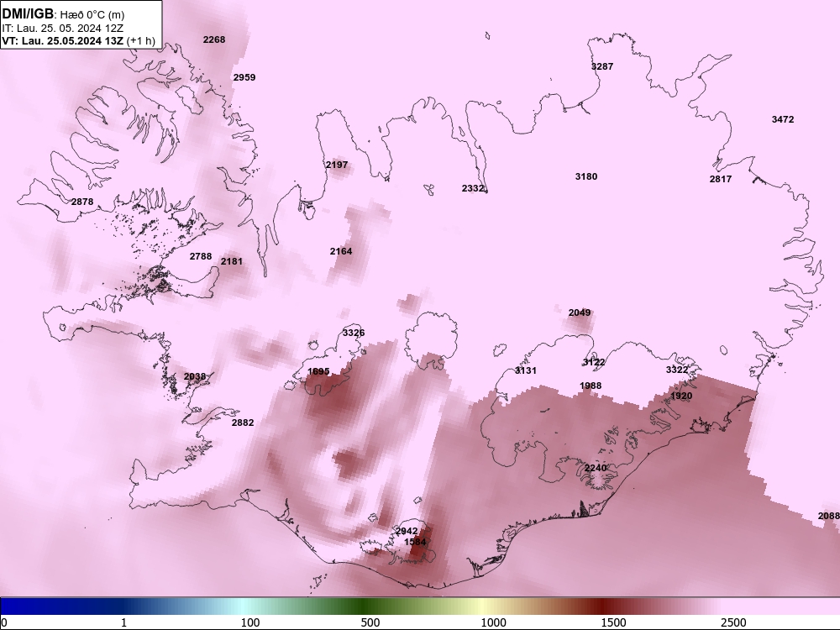Click the value 2049 on the map
This screenshot has height=630, width=840.
click(x=580, y=312)
